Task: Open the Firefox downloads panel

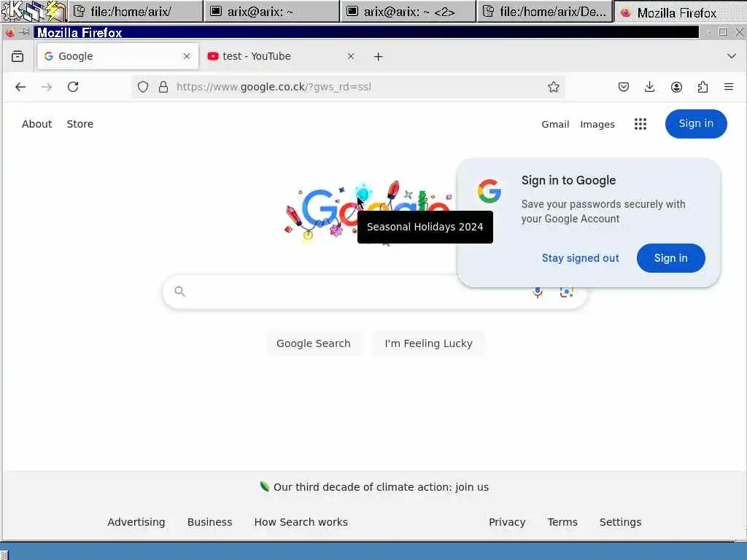Action: pos(649,87)
